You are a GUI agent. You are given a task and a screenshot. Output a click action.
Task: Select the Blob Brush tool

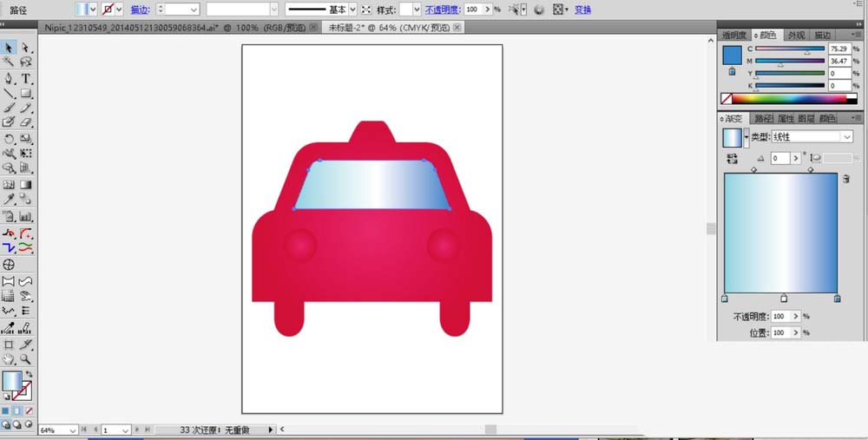9,122
